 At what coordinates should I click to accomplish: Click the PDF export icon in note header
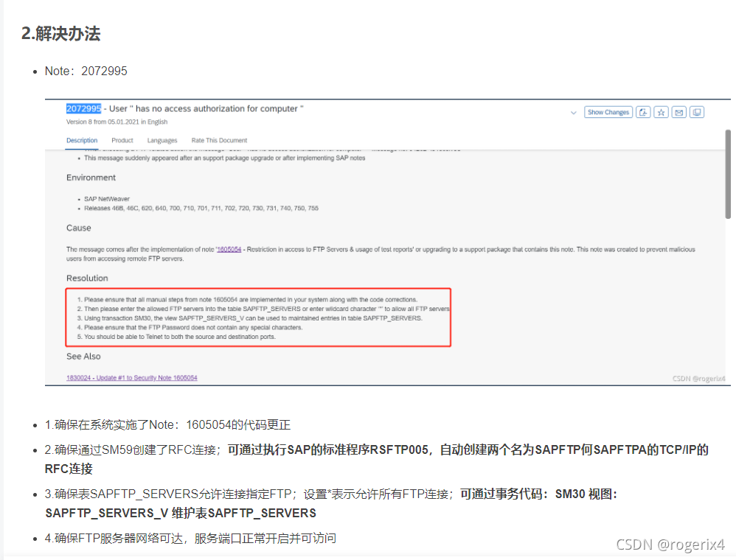(x=643, y=112)
